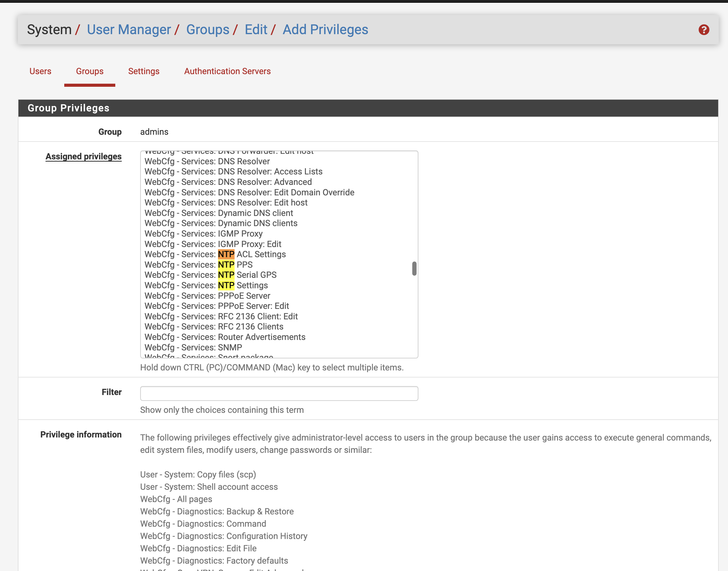This screenshot has height=571, width=728.
Task: Click inside the Filter text field
Action: [x=279, y=393]
